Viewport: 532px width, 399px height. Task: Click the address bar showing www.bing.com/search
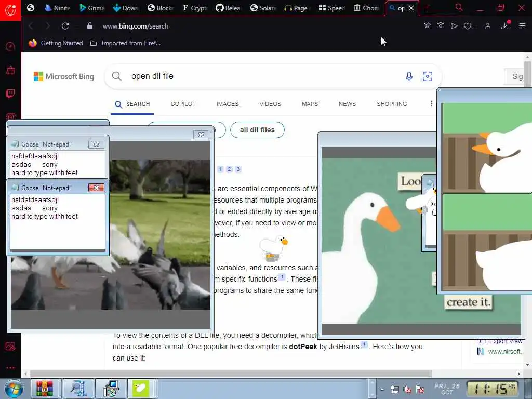pos(136,26)
